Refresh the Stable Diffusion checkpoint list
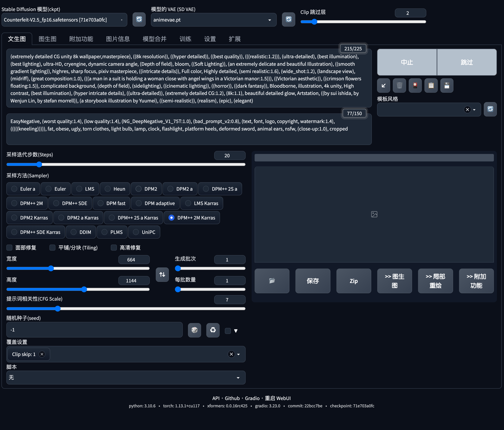 pos(139,19)
